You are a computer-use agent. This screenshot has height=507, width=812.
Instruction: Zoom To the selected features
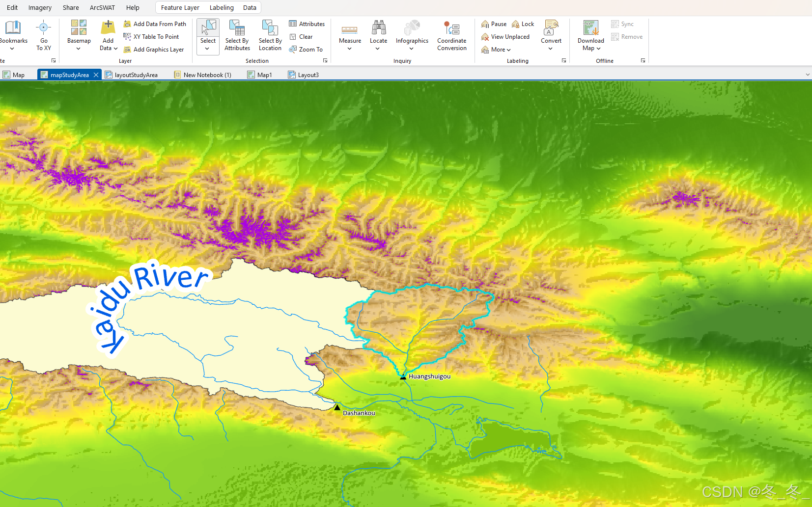click(x=306, y=50)
